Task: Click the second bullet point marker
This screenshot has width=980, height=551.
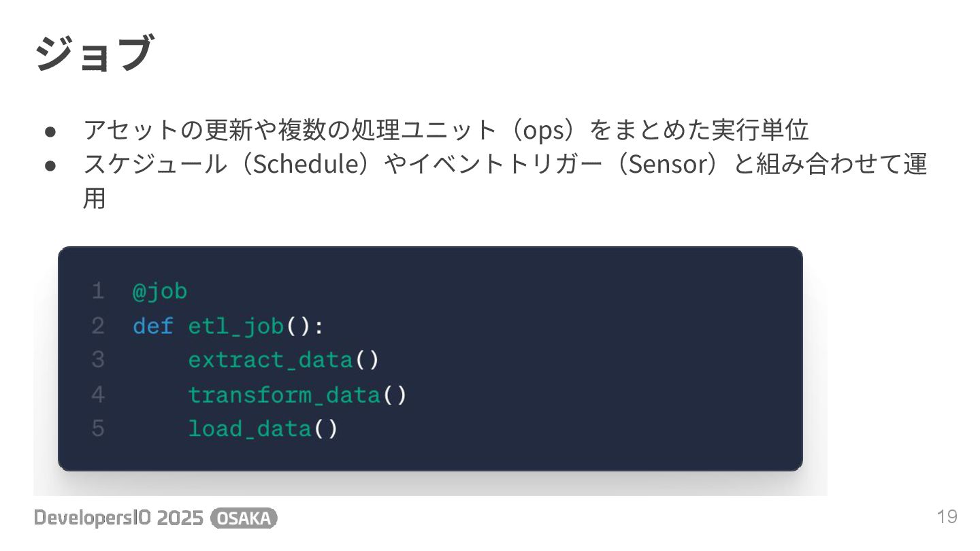Action: point(50,165)
